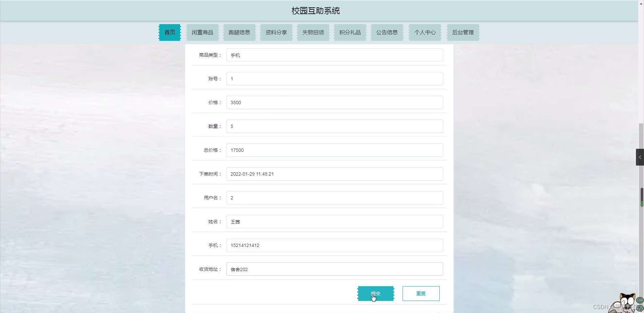Open the 个人中心 personal center tab
The image size is (644, 313).
coord(425,32)
